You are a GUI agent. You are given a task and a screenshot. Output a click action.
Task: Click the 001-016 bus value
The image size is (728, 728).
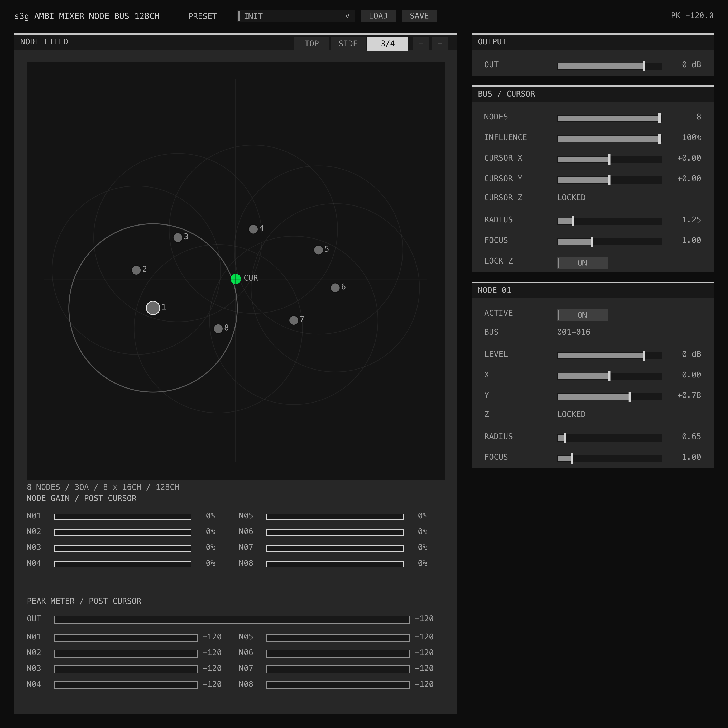tap(573, 332)
